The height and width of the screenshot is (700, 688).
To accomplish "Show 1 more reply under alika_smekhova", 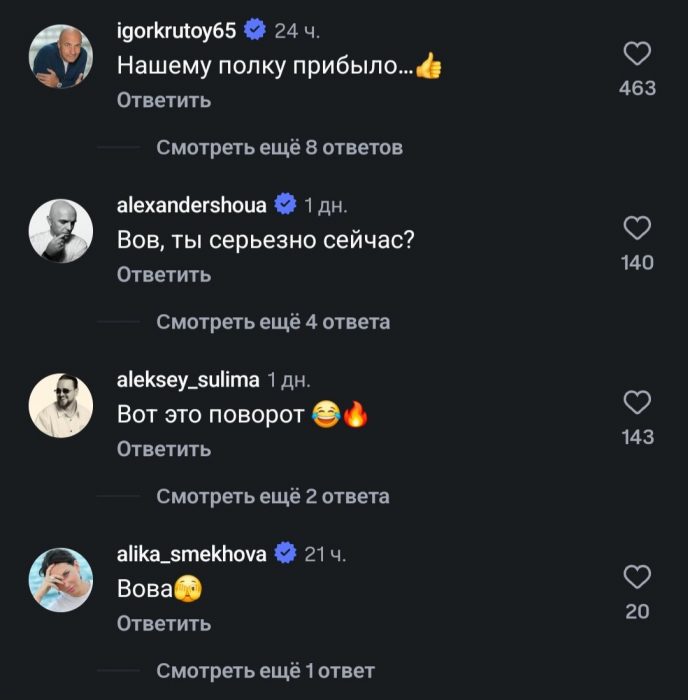I will tap(266, 670).
